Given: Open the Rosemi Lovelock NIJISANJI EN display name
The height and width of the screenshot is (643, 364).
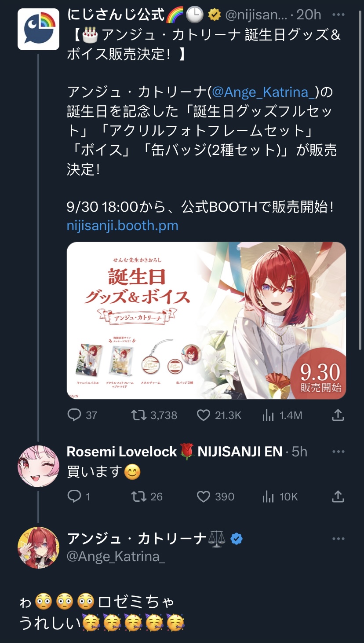Looking at the screenshot, I should coord(175,452).
